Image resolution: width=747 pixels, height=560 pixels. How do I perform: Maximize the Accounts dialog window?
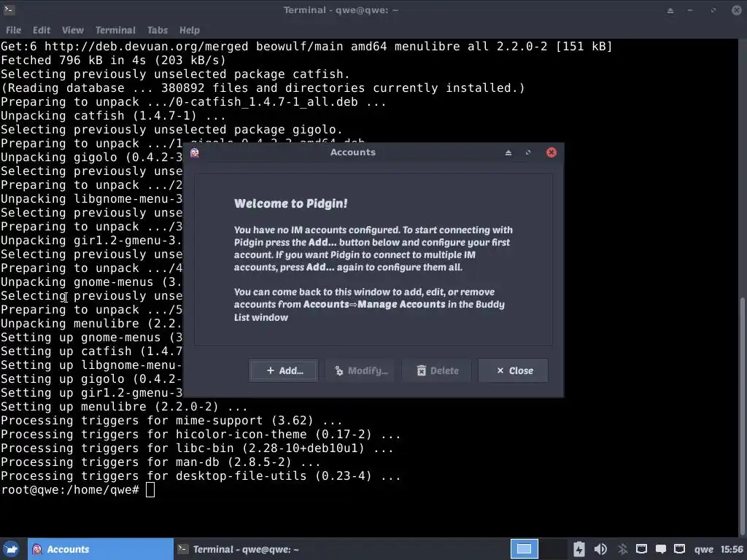point(528,152)
